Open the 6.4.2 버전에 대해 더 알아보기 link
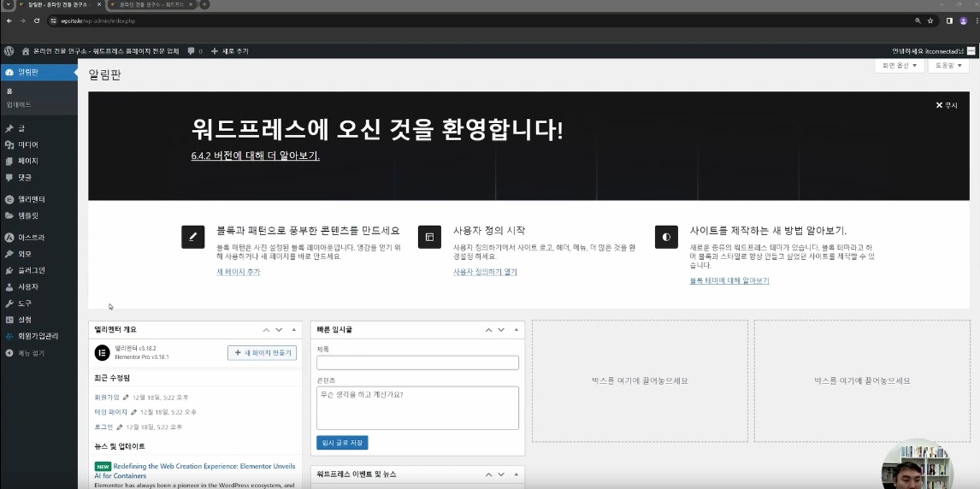The height and width of the screenshot is (489, 980). [255, 156]
